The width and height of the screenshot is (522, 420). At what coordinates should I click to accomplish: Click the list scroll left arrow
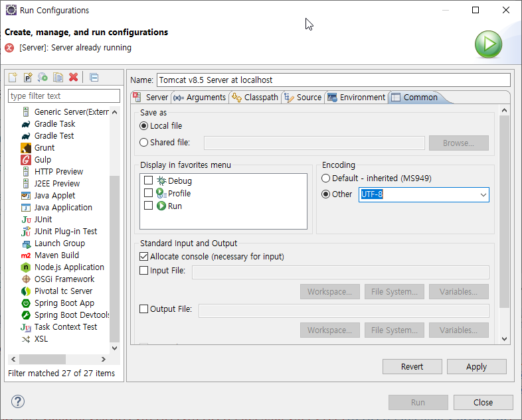click(x=13, y=359)
